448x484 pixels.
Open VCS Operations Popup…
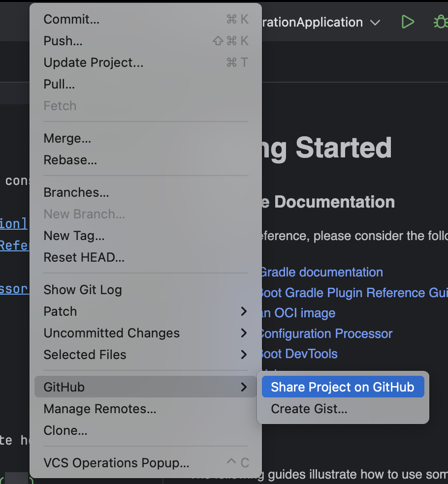point(146,463)
